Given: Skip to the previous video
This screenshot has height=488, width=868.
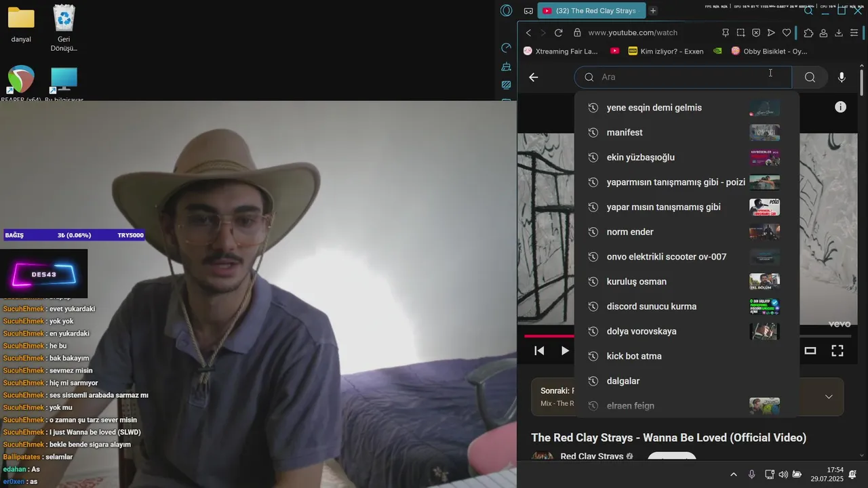Looking at the screenshot, I should (x=539, y=350).
